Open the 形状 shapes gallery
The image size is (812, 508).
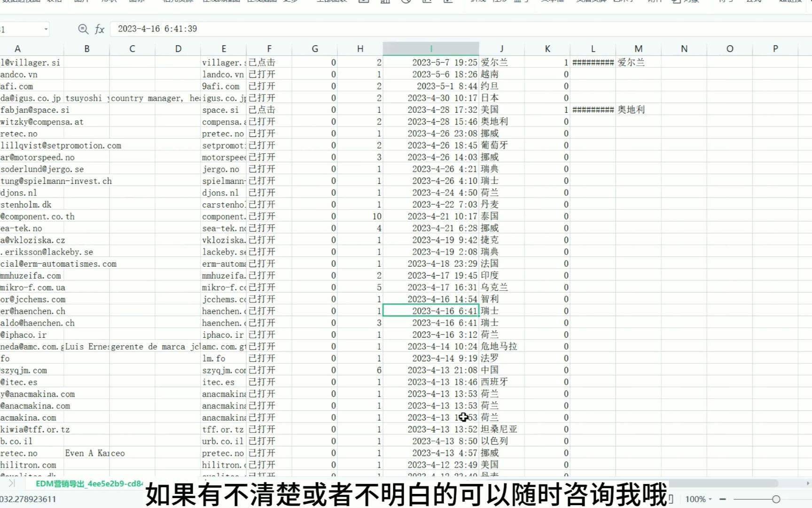tap(109, 2)
